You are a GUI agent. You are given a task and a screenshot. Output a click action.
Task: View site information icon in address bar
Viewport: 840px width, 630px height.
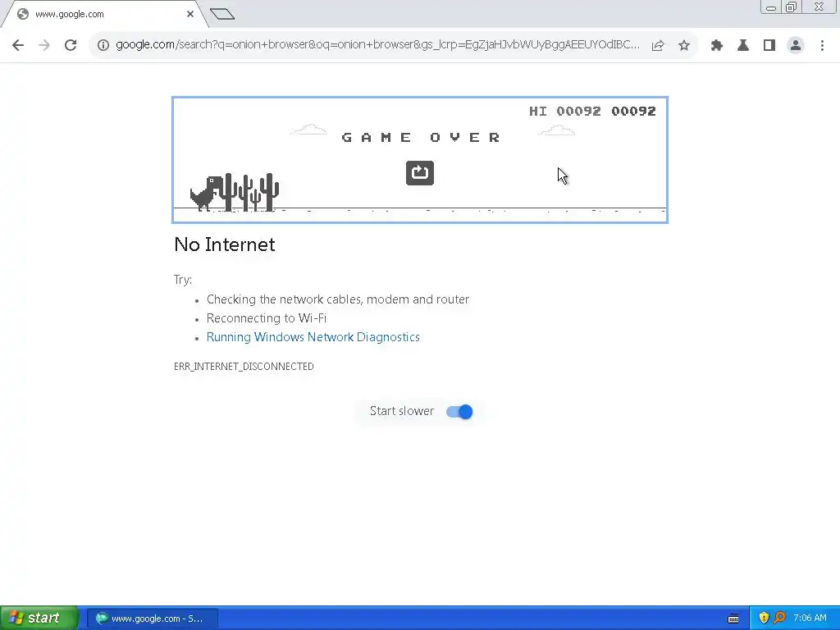click(103, 45)
